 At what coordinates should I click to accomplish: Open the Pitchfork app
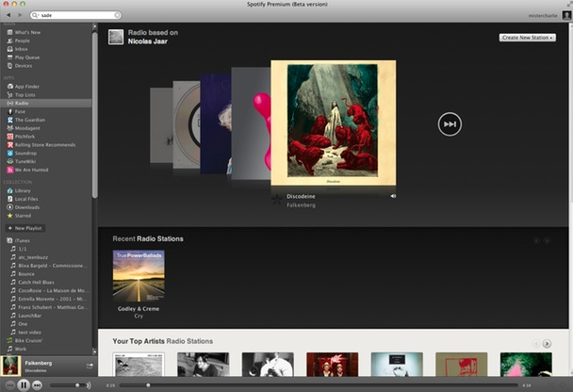tap(26, 137)
